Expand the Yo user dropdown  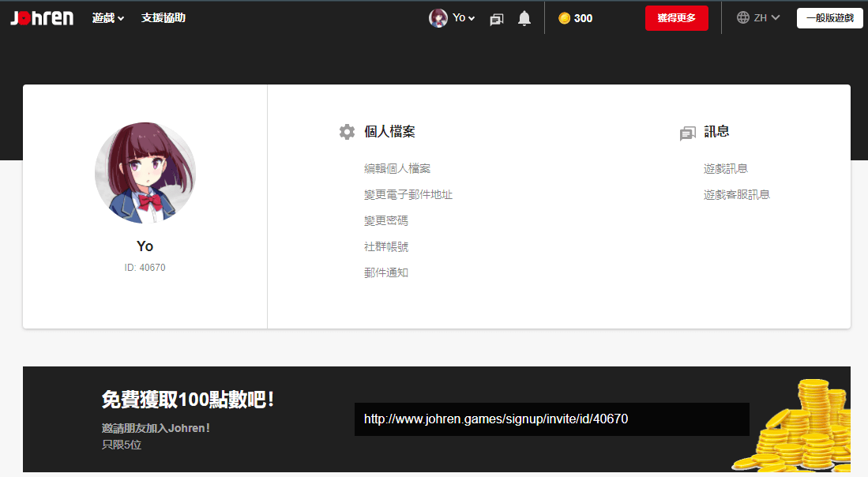coord(464,17)
